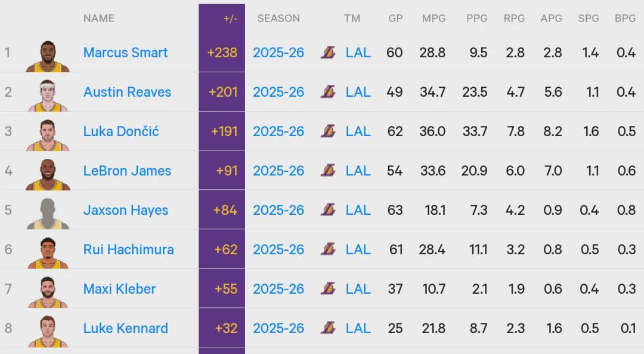Click the Lakers logo in Rui Hachimura's row
The height and width of the screenshot is (354, 644).
(x=328, y=250)
